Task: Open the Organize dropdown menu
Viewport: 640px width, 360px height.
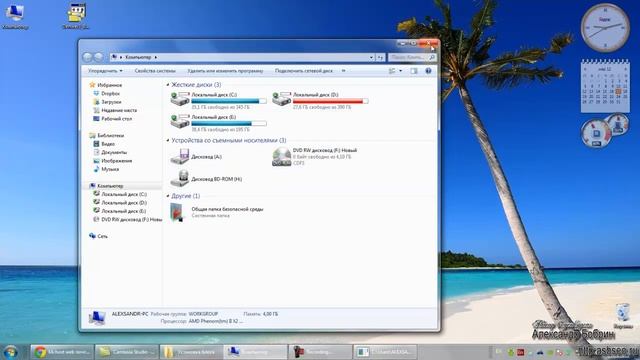Action: point(105,71)
